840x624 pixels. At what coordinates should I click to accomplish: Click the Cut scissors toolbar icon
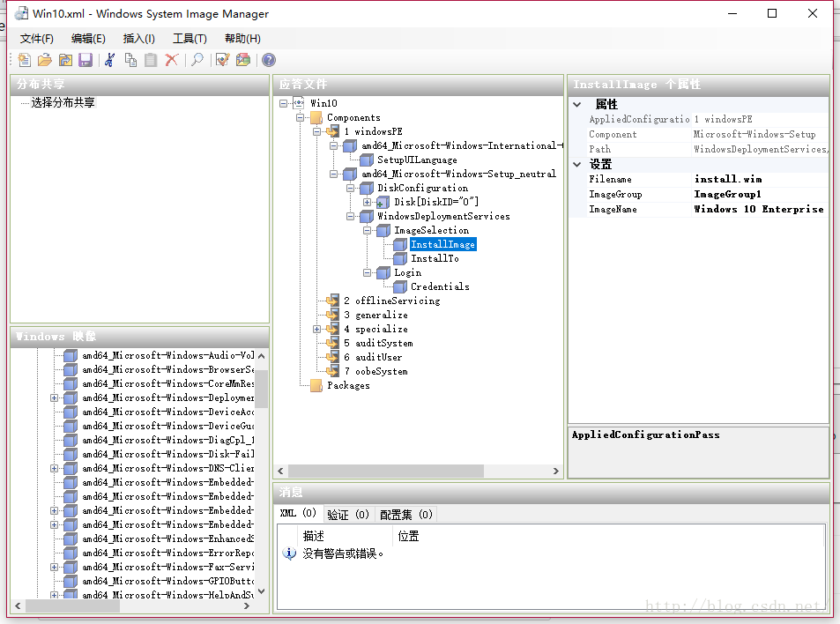coord(110,60)
